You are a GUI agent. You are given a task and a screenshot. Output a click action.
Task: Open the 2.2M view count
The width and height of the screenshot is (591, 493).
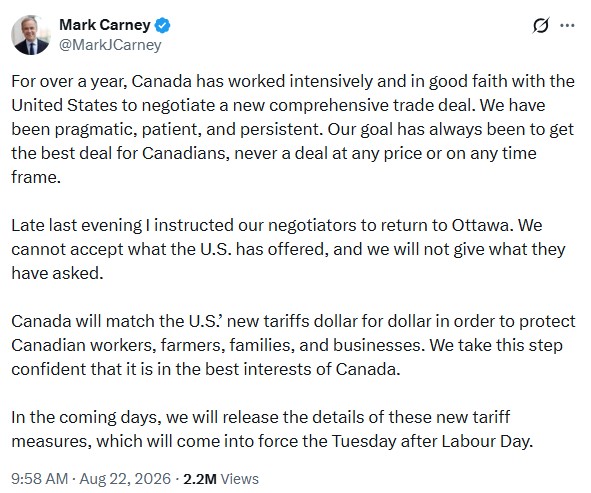click(x=200, y=479)
